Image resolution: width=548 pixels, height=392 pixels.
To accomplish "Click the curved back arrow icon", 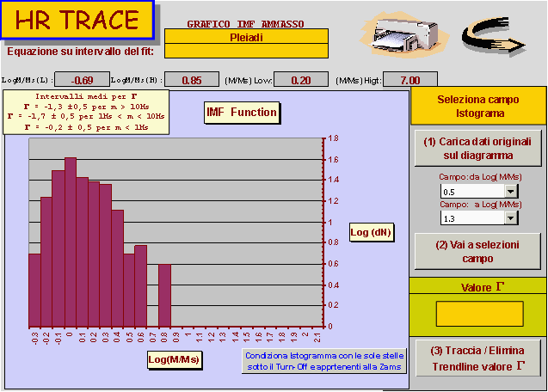I will point(494,36).
